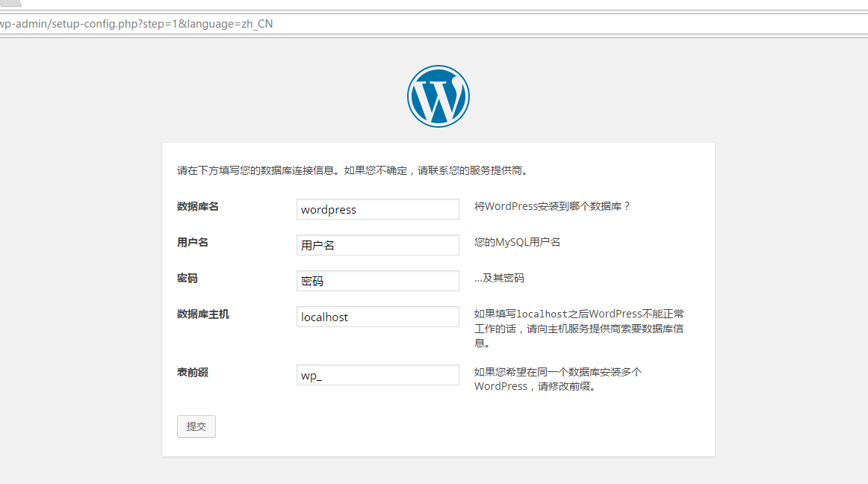
Task: Click the 用户名 label
Action: point(193,243)
